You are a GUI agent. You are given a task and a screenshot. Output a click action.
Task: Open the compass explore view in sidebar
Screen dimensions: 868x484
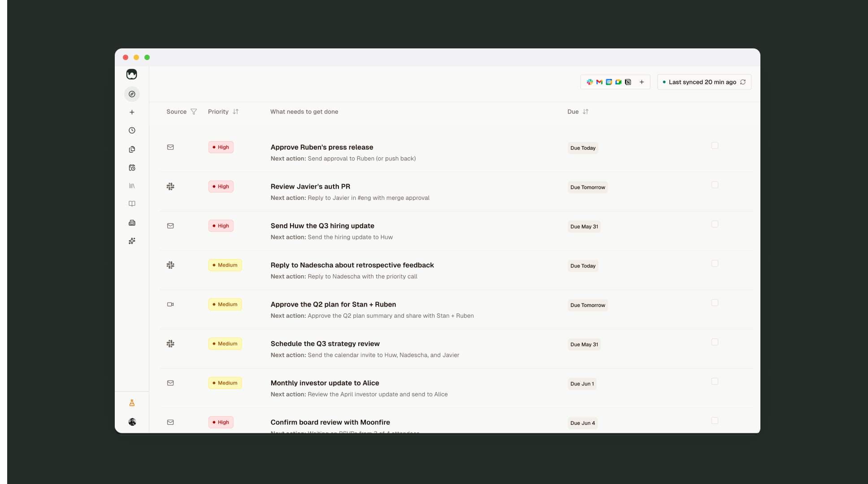pos(132,94)
